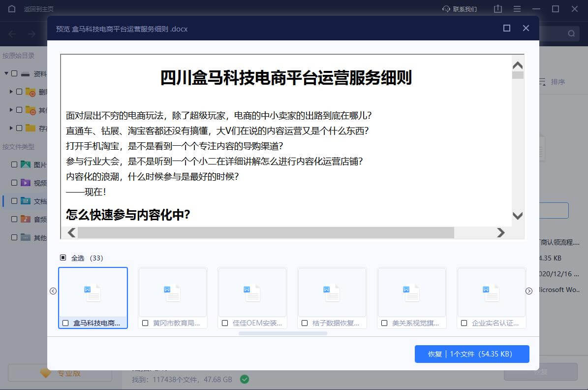The width and height of the screenshot is (588, 390).
Task: Click the subheading 怎么快速参与内容化中?
Action: 128,215
